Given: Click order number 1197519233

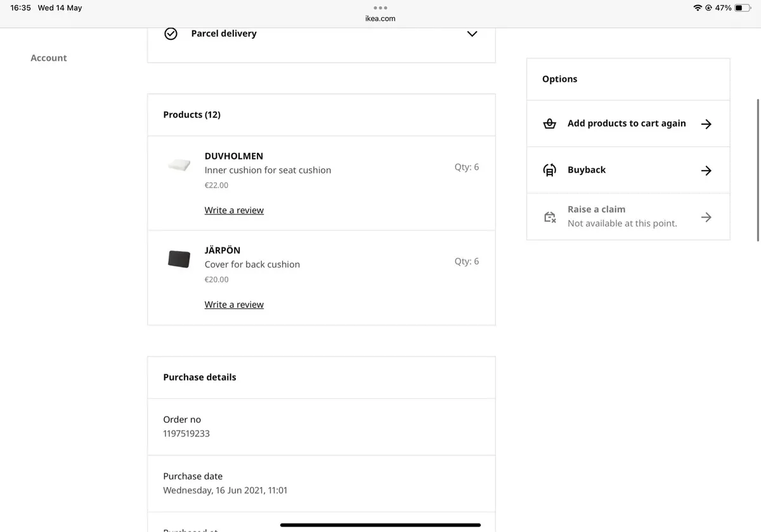Looking at the screenshot, I should 186,434.
